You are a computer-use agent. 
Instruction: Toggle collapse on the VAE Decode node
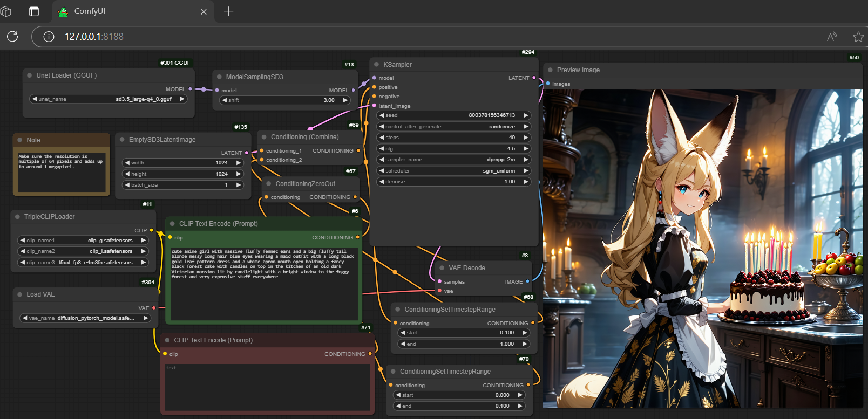(442, 268)
